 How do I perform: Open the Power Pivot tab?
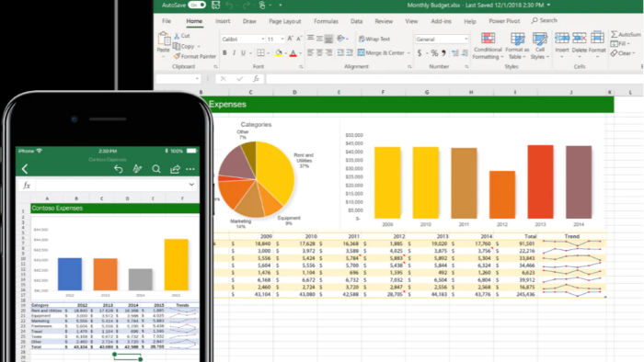click(x=504, y=21)
